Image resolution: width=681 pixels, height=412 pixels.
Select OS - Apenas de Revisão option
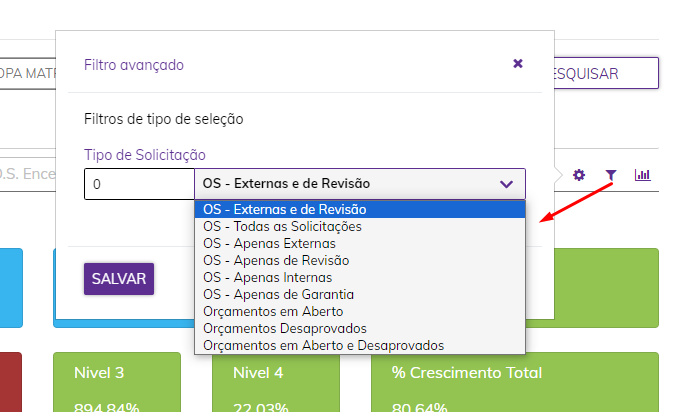276,260
